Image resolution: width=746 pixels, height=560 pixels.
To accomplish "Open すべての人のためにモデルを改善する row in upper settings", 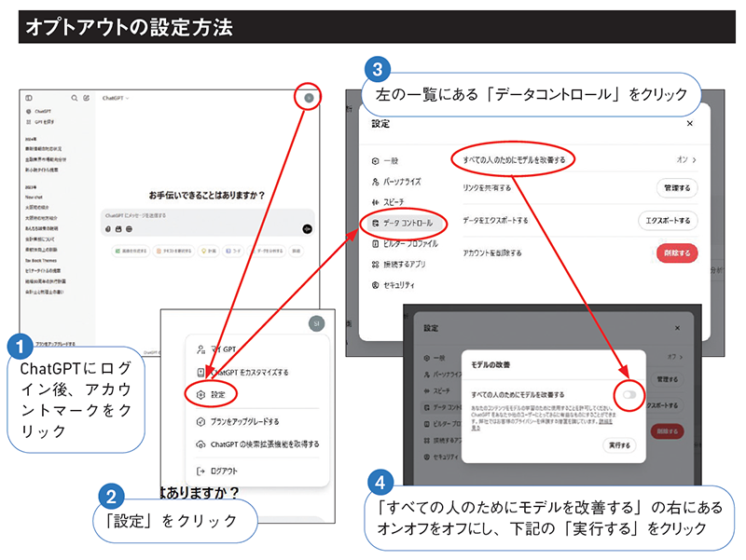I will 580,159.
